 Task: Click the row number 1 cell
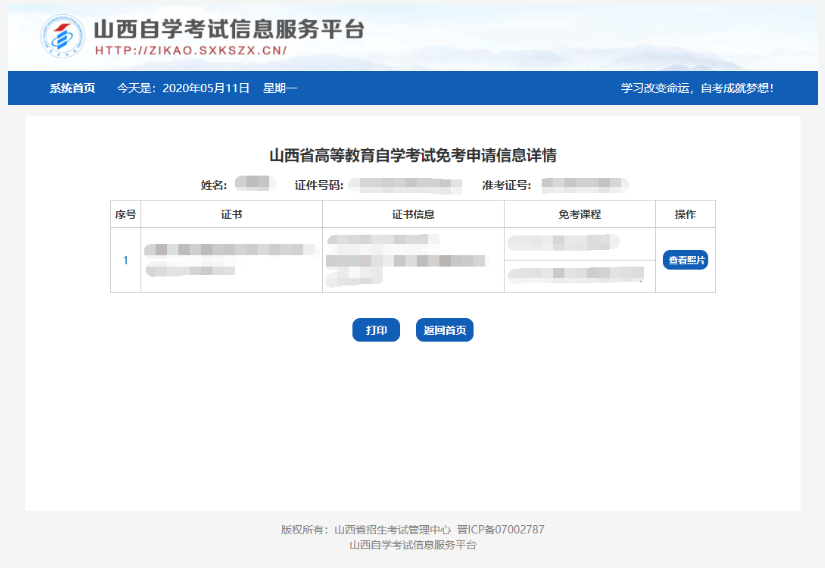point(126,260)
